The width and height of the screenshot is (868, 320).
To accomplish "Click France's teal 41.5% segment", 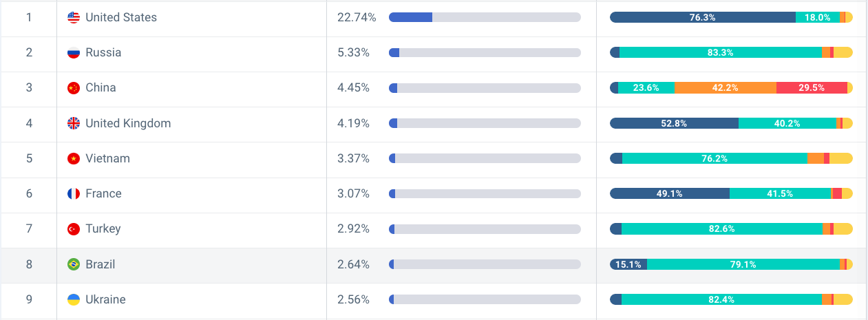I will (x=781, y=193).
